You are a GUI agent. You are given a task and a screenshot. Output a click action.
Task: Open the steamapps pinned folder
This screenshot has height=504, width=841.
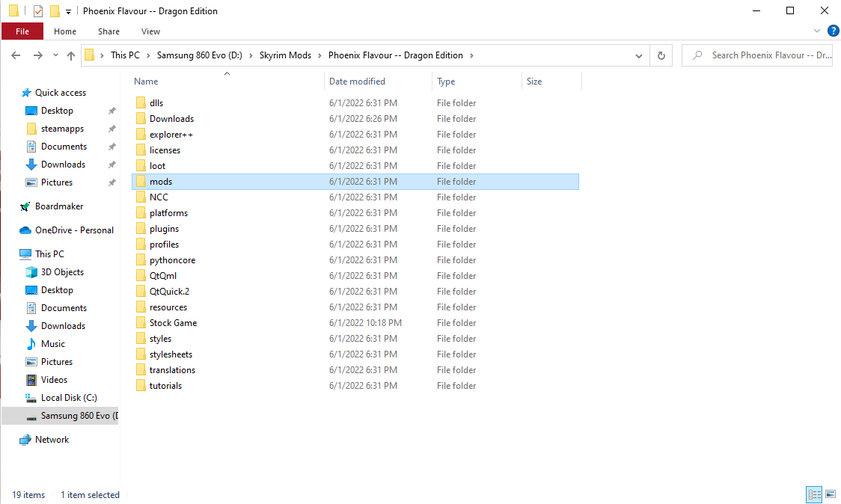click(62, 129)
